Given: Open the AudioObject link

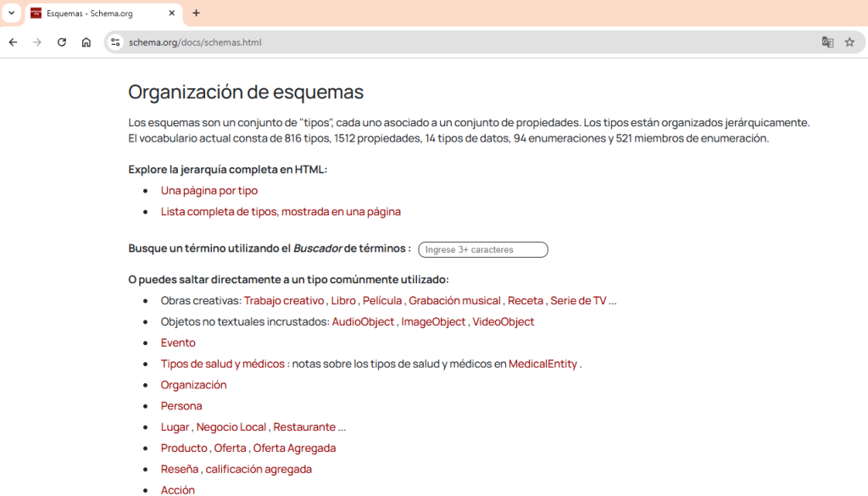Looking at the screenshot, I should coord(363,321).
